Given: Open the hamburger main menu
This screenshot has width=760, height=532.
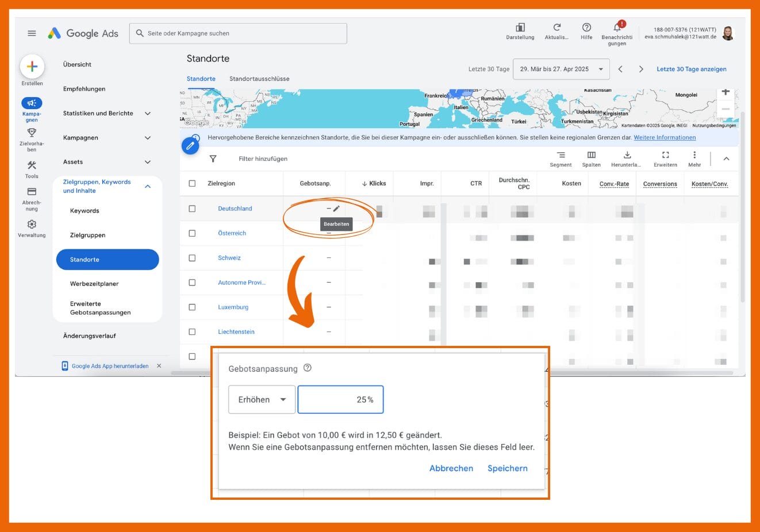Looking at the screenshot, I should pos(32,33).
